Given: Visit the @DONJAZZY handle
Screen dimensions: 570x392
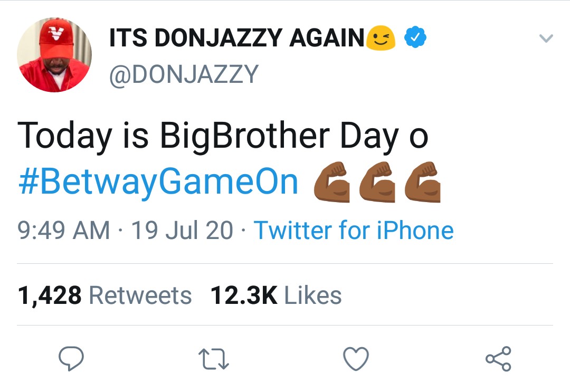Looking at the screenshot, I should 184,74.
